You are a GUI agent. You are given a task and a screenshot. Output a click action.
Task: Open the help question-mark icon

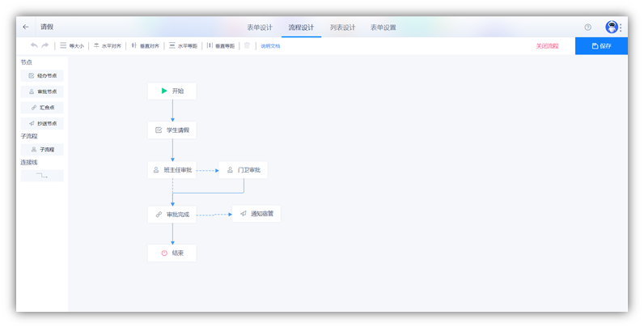pyautogui.click(x=587, y=27)
